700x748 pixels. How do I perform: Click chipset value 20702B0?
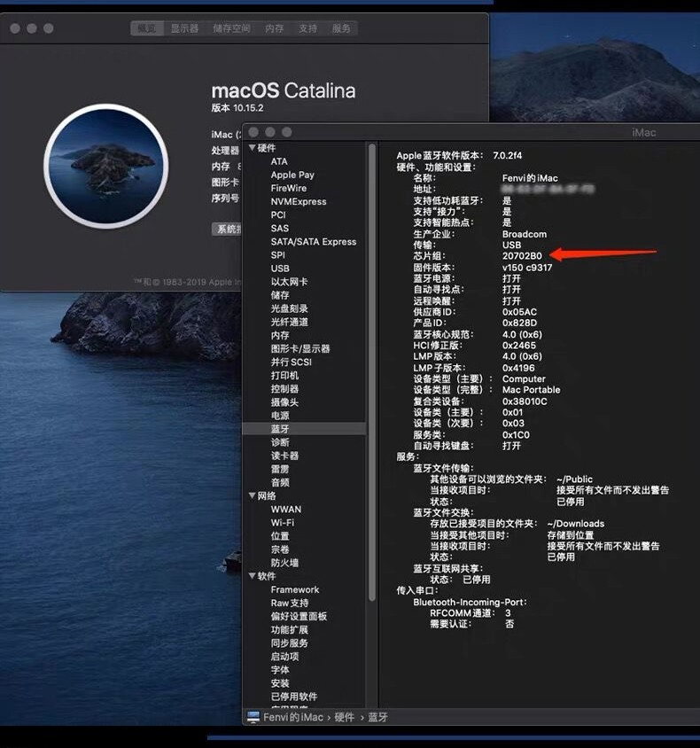(522, 256)
